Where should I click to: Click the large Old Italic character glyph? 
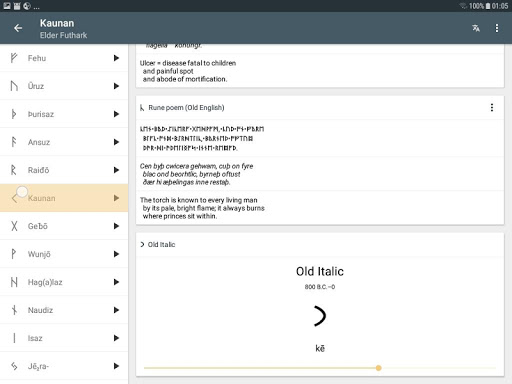(x=320, y=316)
